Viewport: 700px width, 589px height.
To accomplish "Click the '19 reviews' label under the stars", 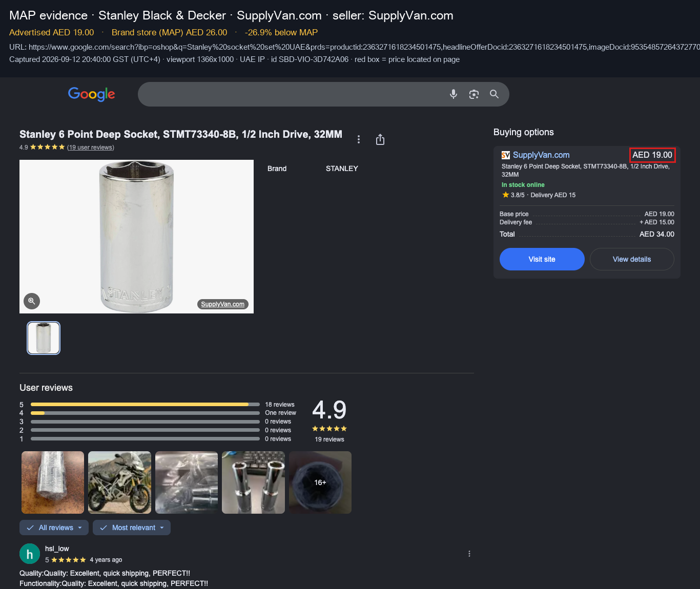I will coord(330,439).
